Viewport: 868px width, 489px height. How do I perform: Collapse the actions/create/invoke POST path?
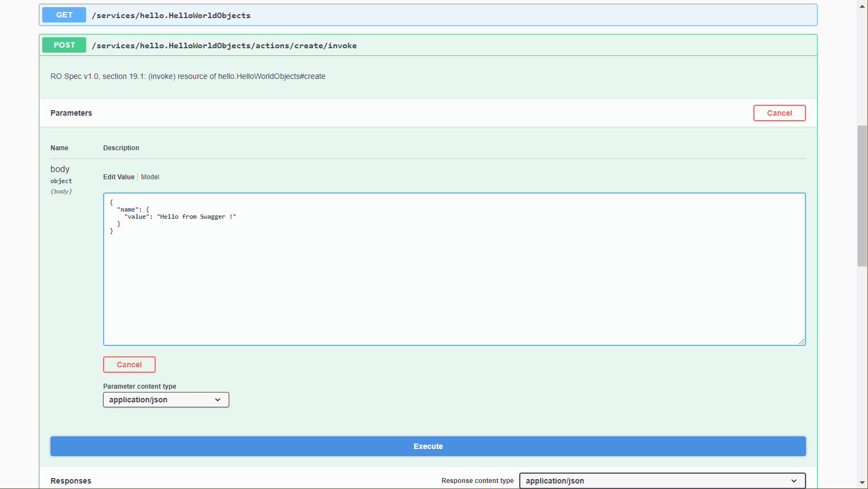224,46
